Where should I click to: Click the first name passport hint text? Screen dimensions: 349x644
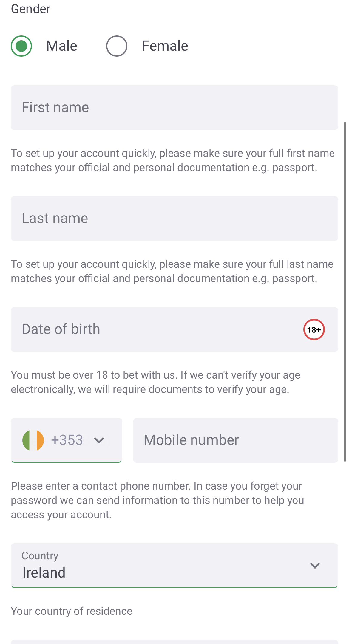pyautogui.click(x=173, y=160)
